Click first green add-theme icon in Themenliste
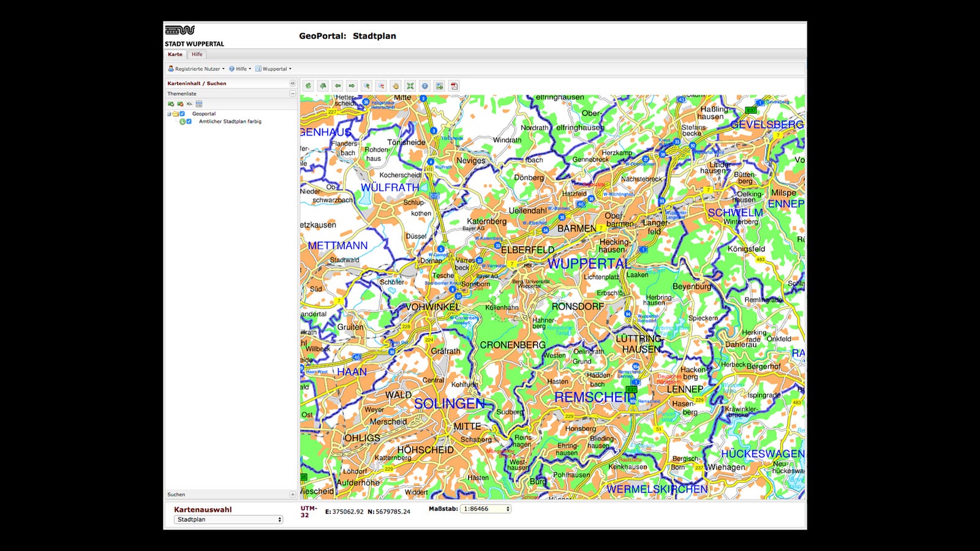The width and height of the screenshot is (980, 551). point(171,104)
